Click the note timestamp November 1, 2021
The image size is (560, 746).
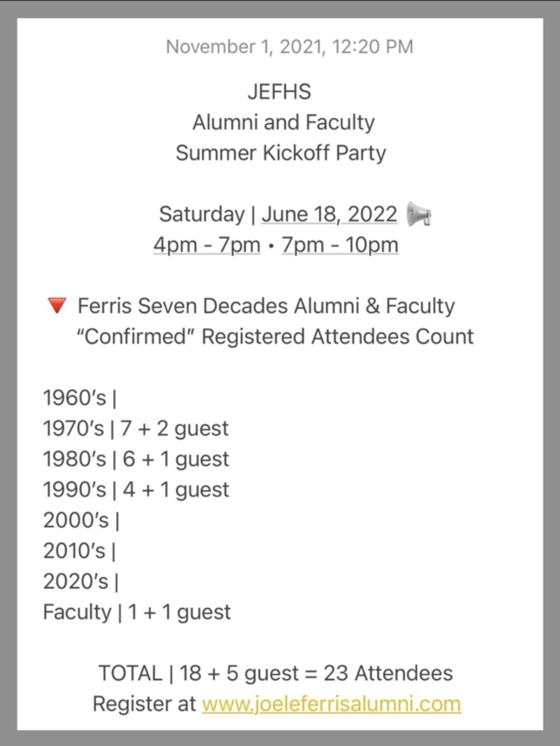tap(290, 47)
